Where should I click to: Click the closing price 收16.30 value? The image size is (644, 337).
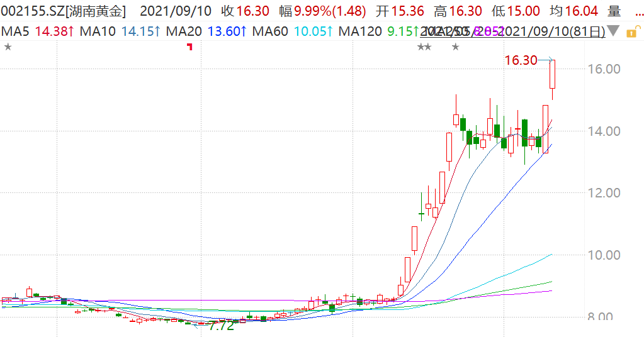pos(245,11)
